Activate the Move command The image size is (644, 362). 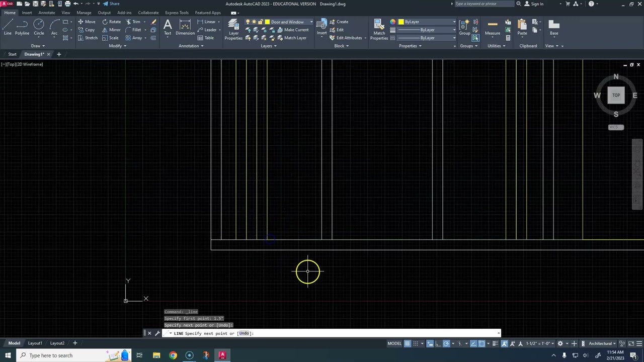point(86,22)
